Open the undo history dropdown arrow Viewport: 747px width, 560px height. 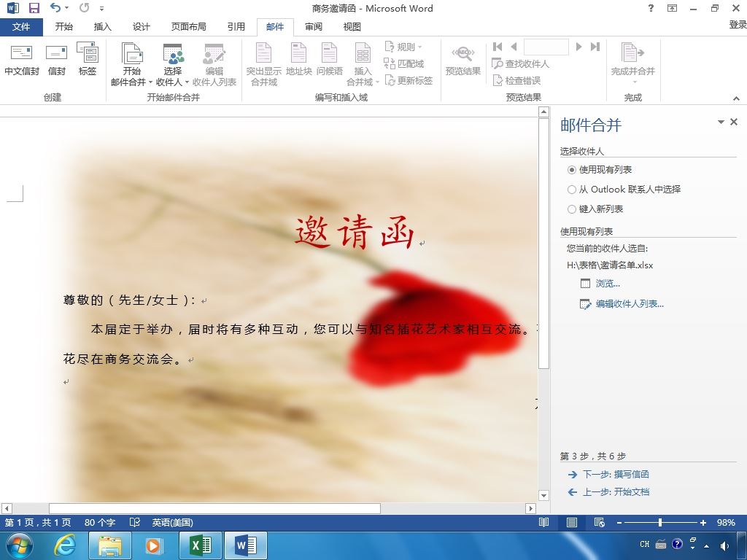[x=66, y=8]
